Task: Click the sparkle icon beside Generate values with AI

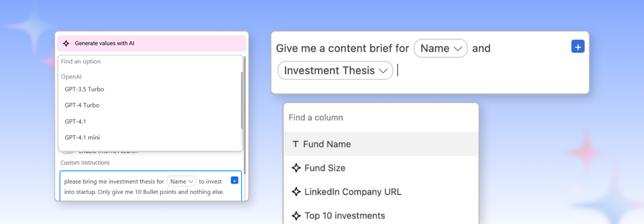Action: (x=66, y=44)
